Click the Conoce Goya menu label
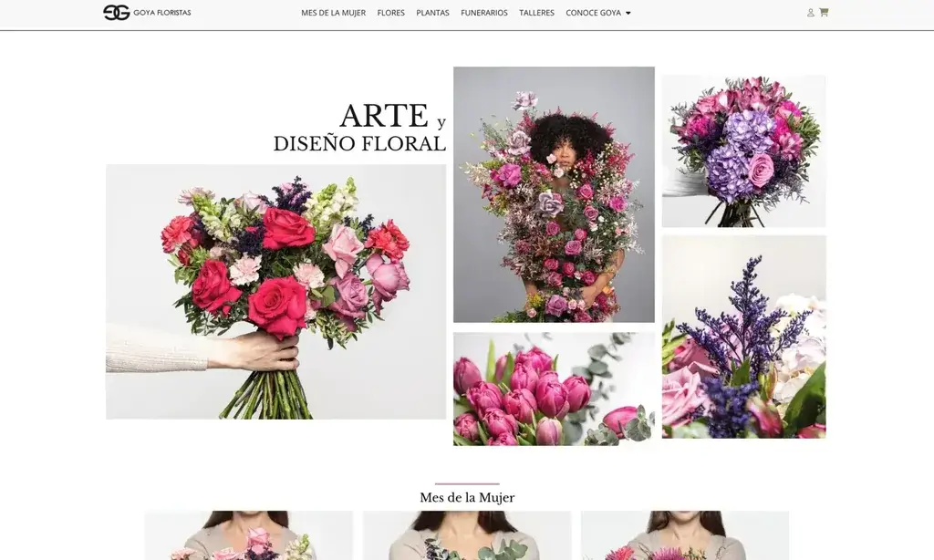 (593, 13)
